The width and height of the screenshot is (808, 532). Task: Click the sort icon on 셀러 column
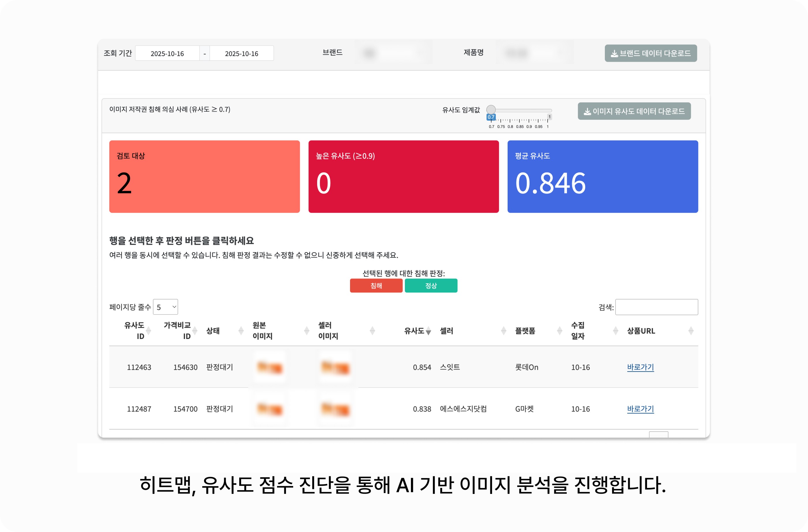[503, 330]
